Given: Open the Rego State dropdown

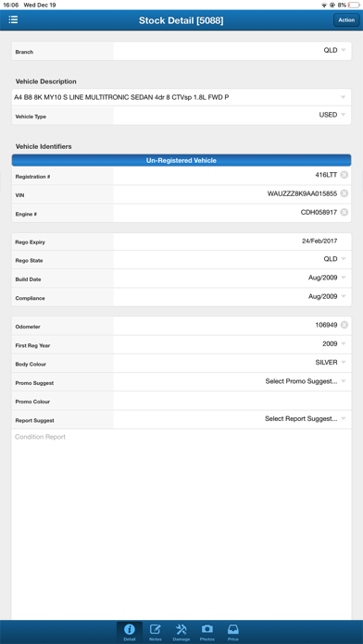Looking at the screenshot, I should click(232, 260).
